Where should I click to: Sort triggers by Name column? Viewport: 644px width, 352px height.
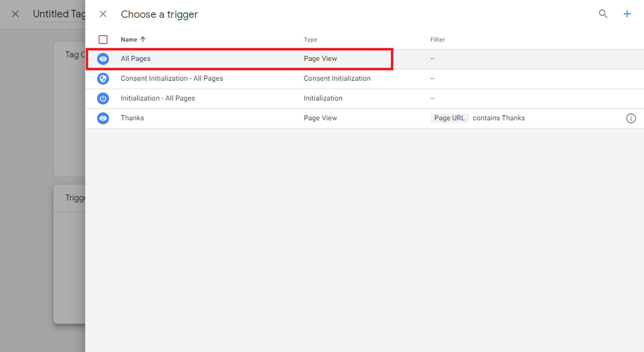click(129, 39)
